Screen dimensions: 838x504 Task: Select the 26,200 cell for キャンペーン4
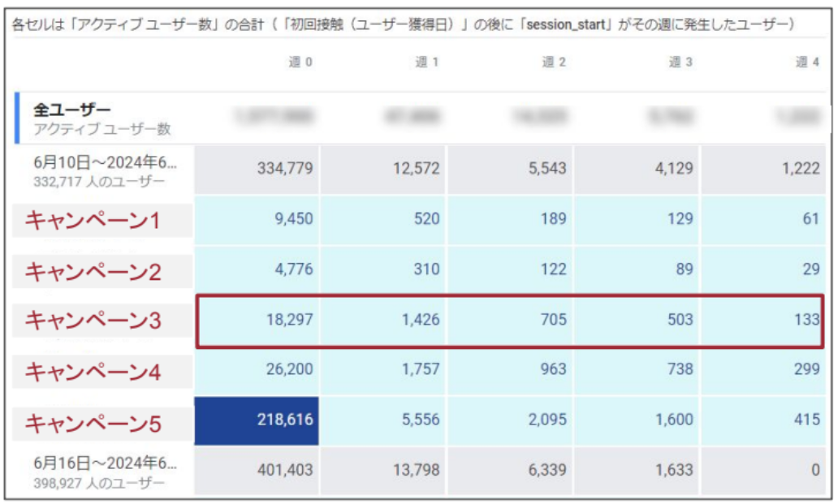[x=257, y=370]
